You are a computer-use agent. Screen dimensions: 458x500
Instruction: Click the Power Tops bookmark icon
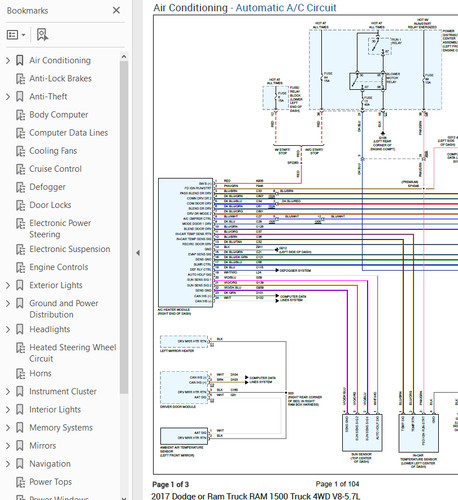pos(20,482)
